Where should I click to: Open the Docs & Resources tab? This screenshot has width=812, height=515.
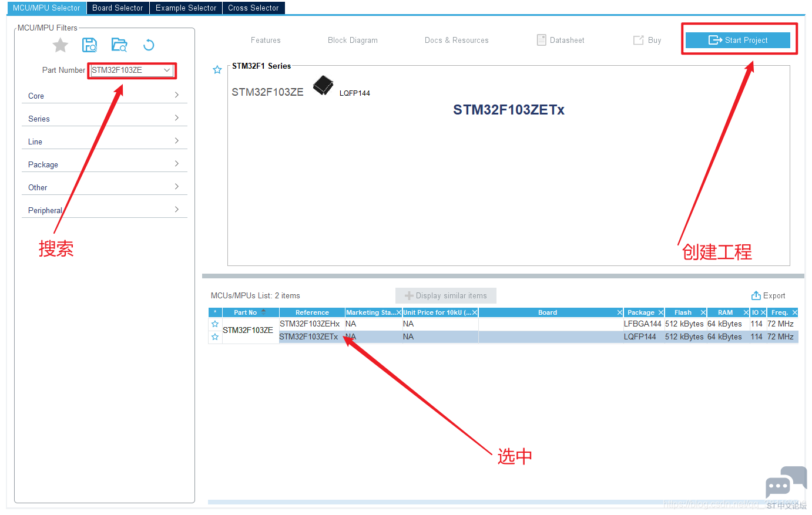tap(457, 40)
